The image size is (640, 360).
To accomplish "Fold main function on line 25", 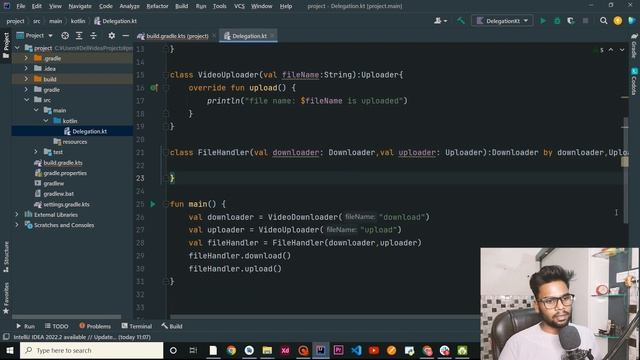I will [165, 204].
